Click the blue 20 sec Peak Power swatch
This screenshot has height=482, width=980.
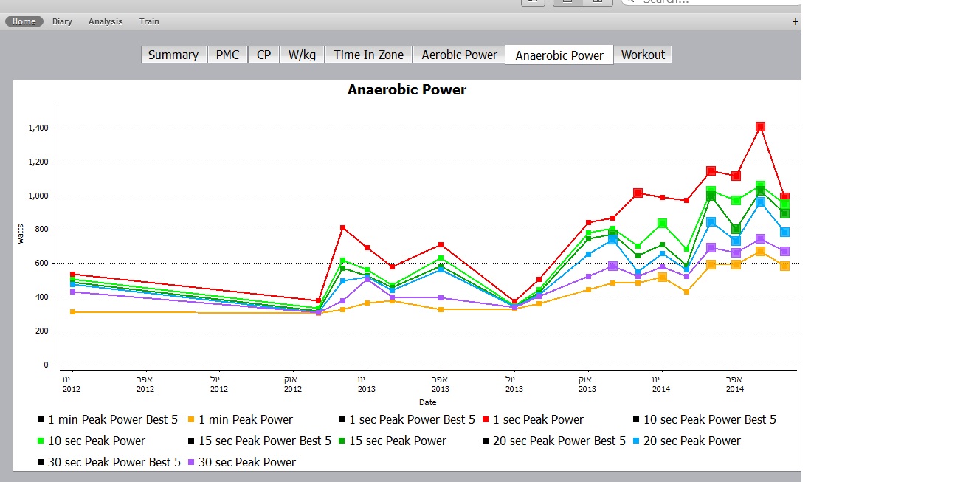click(x=636, y=441)
